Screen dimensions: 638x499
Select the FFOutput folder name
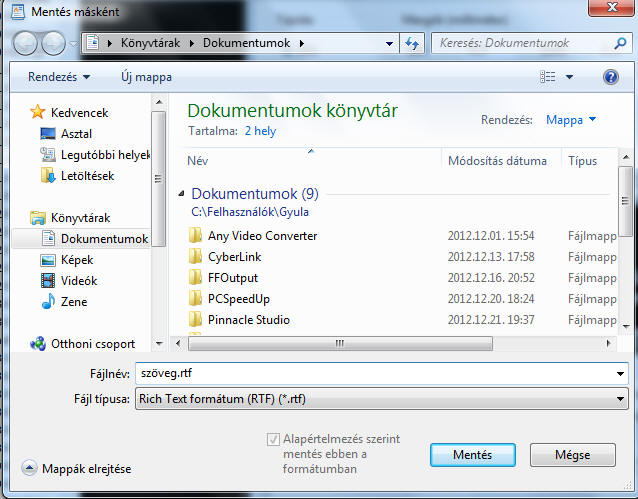[x=233, y=278]
